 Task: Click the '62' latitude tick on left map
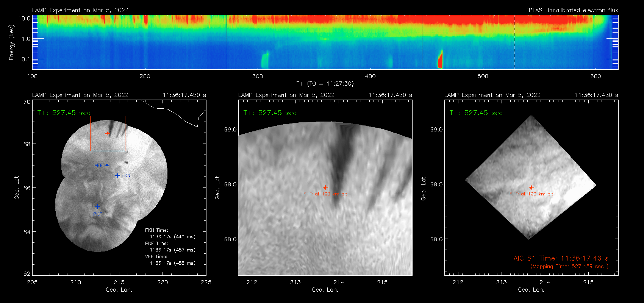[27, 273]
